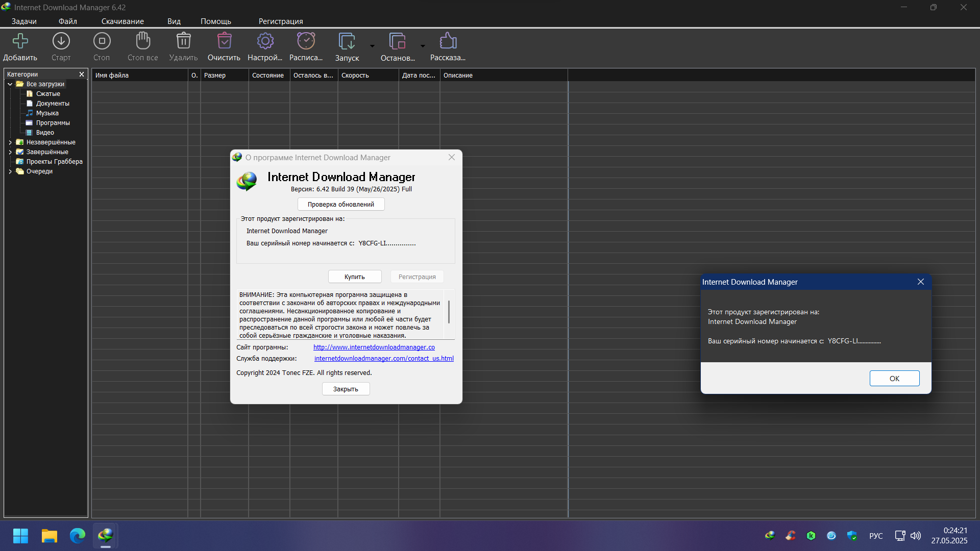Click the Очистить toolbar icon

224,41
